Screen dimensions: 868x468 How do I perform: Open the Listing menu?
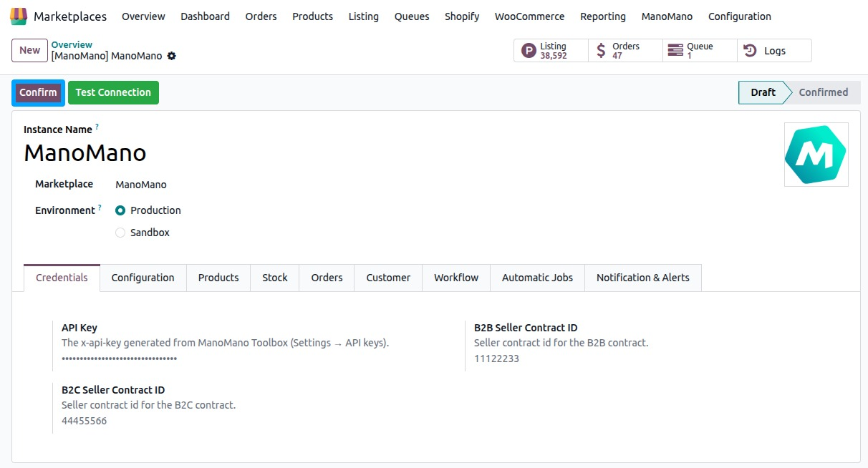pos(364,16)
